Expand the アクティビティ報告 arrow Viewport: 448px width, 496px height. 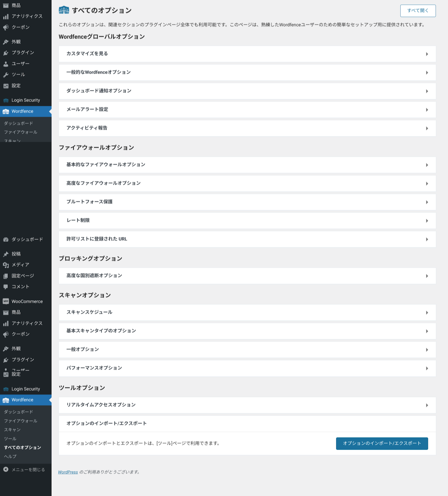[x=427, y=128]
